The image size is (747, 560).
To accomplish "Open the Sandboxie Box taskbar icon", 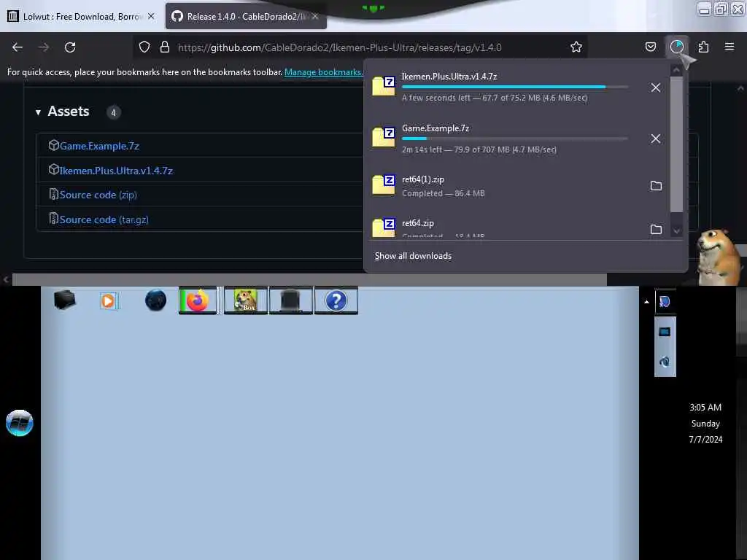I will tap(245, 300).
